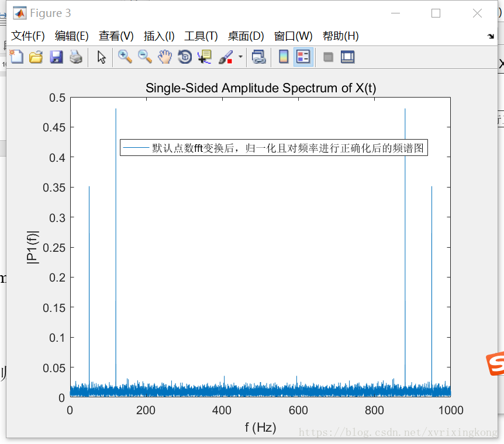Open the 窗口(W) menu
504x444 pixels.
click(293, 36)
